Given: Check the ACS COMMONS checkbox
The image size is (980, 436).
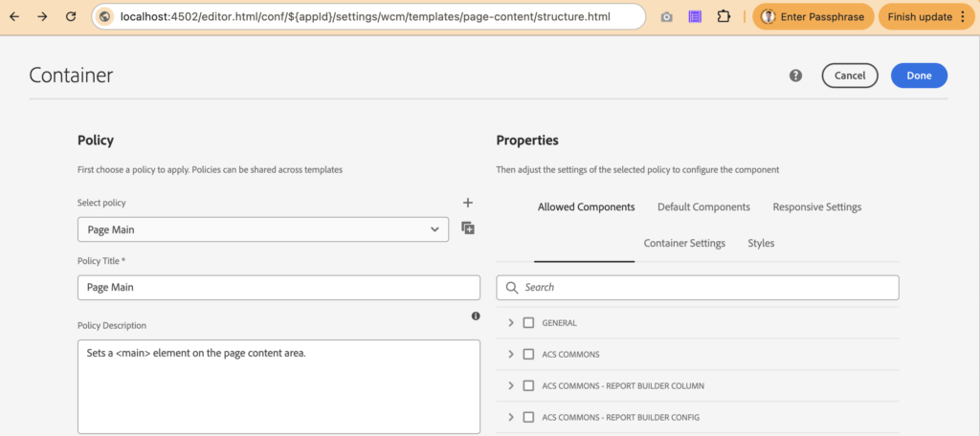Looking at the screenshot, I should click(528, 355).
